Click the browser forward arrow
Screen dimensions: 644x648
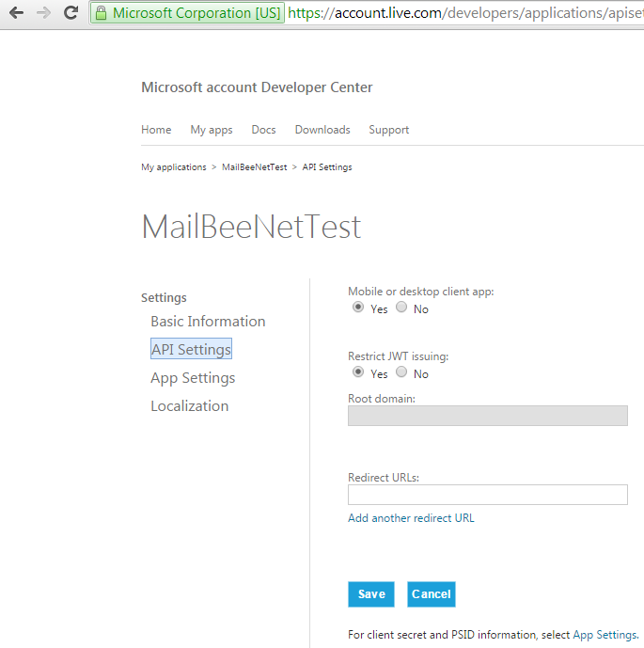point(43,13)
